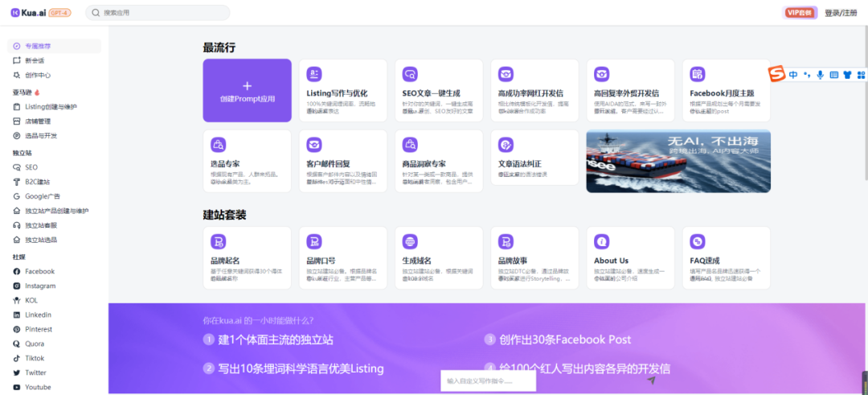Click the 建站套装 section heading

point(225,215)
